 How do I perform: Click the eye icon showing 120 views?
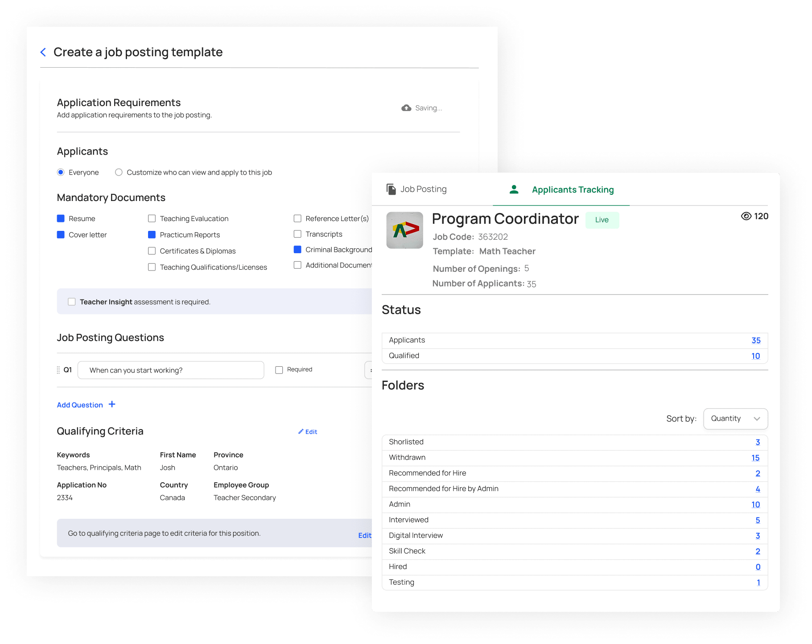coord(746,216)
